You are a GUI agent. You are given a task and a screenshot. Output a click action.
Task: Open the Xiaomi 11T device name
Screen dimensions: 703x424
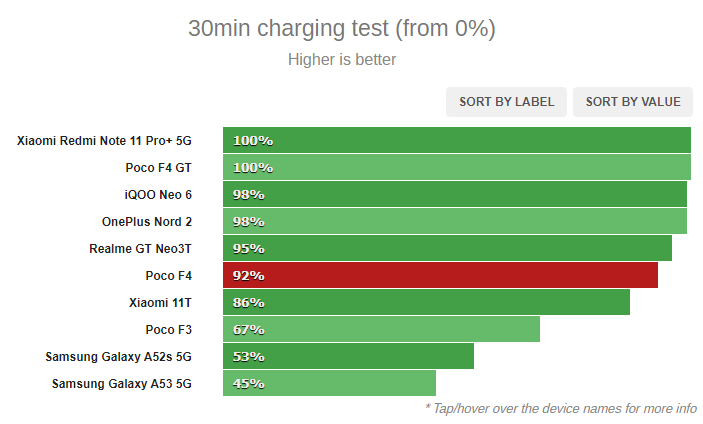pos(160,303)
